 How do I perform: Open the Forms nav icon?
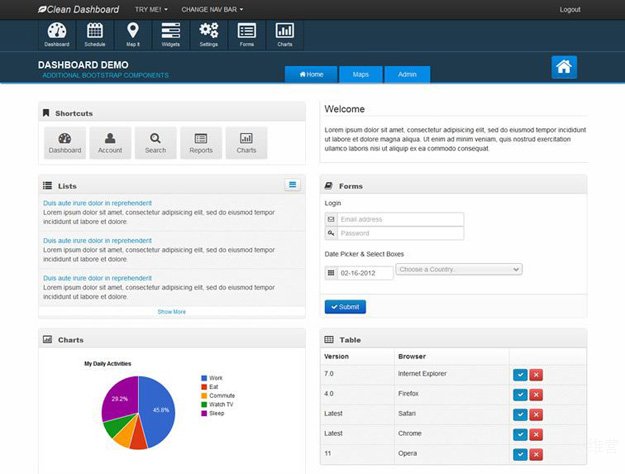pos(247,35)
